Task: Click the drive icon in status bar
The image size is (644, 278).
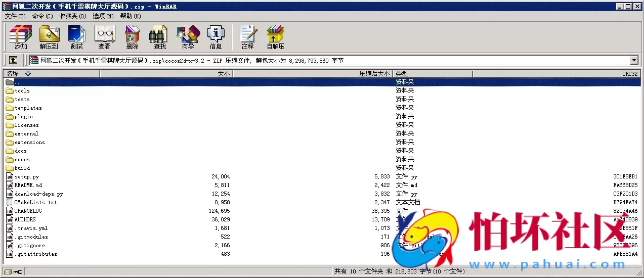Action: pos(9,271)
